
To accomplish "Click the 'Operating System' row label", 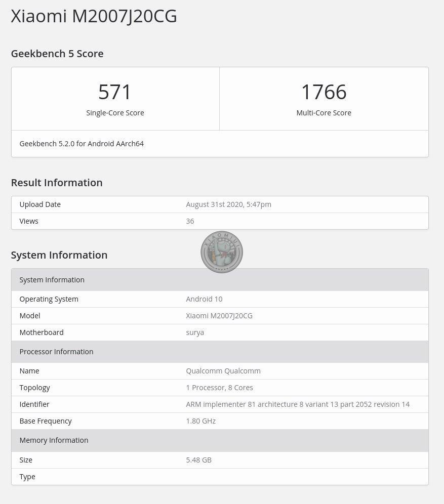I will [x=49, y=299].
